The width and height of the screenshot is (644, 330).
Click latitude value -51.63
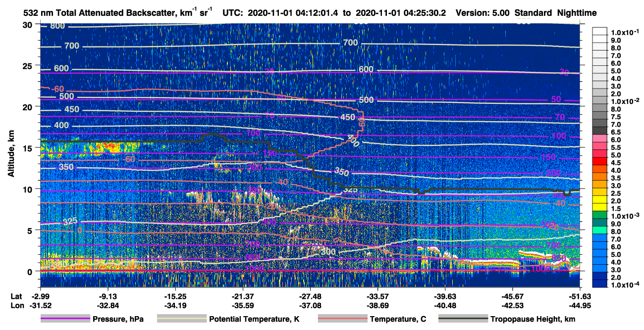click(580, 296)
